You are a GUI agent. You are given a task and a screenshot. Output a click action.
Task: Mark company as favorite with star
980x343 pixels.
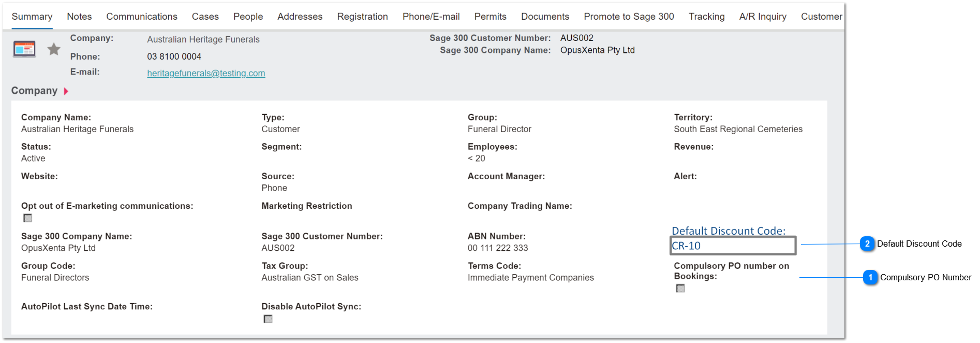(54, 49)
